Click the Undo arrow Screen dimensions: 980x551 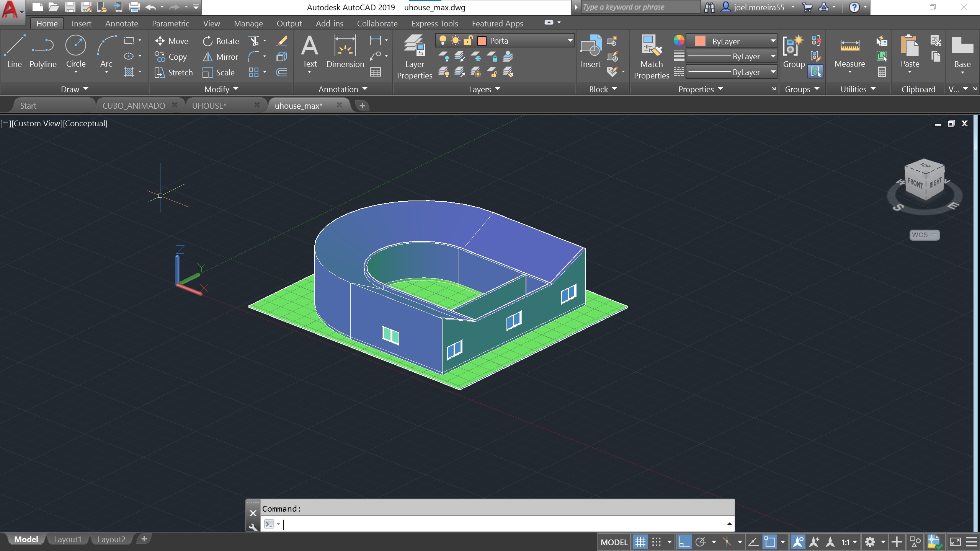pyautogui.click(x=150, y=7)
